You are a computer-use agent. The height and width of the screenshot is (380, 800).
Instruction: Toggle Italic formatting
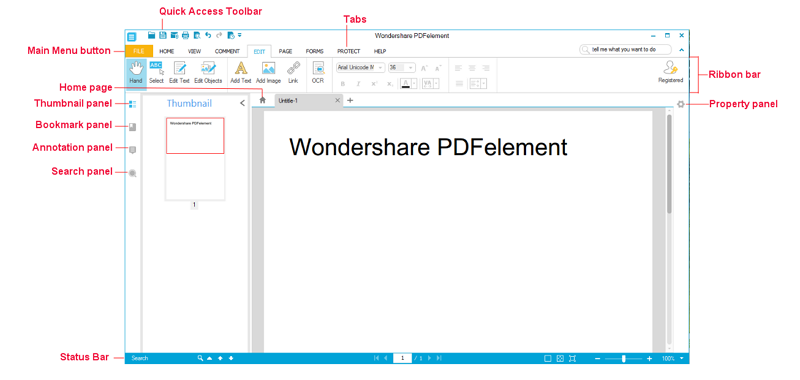click(x=358, y=84)
